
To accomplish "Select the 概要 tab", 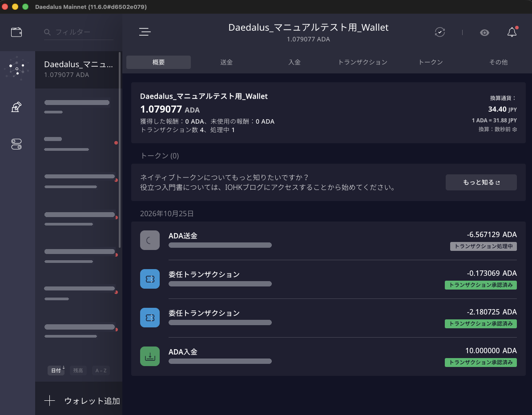I will [x=158, y=62].
